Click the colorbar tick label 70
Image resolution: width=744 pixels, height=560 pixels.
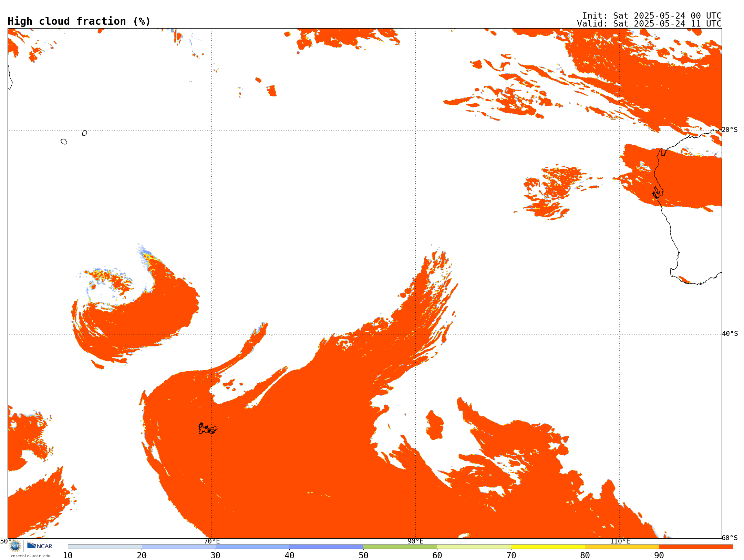tap(511, 555)
